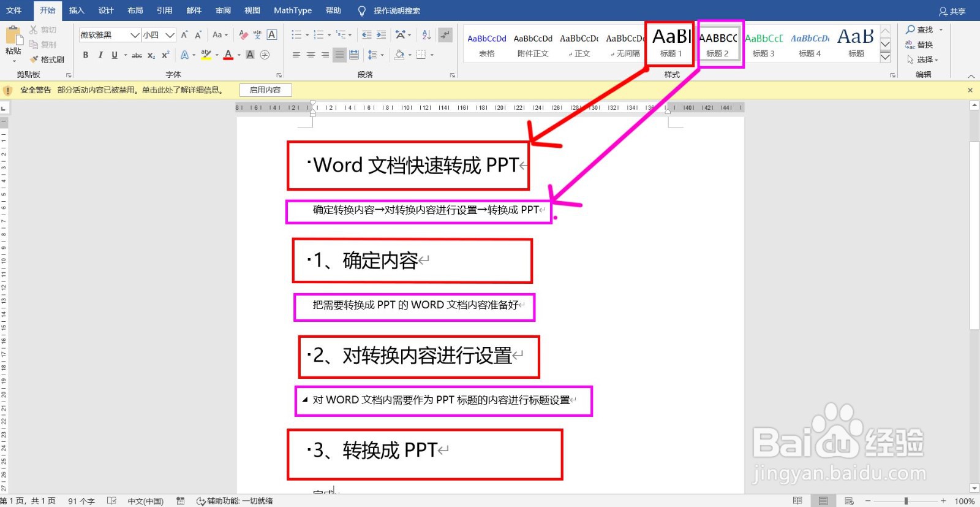Screen dimensions: 980x507
Task: Open the font name dropdown 微软雅黑
Action: [135, 35]
